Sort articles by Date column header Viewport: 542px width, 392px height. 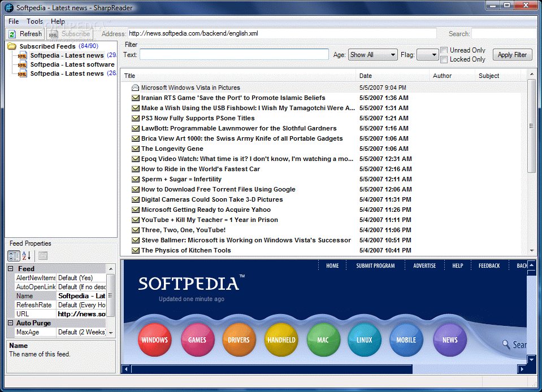coord(393,76)
